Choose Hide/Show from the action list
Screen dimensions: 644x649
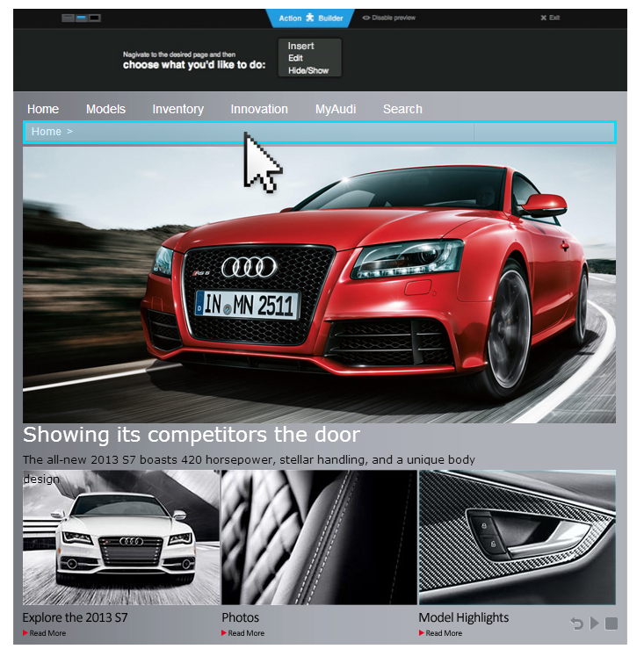click(308, 70)
